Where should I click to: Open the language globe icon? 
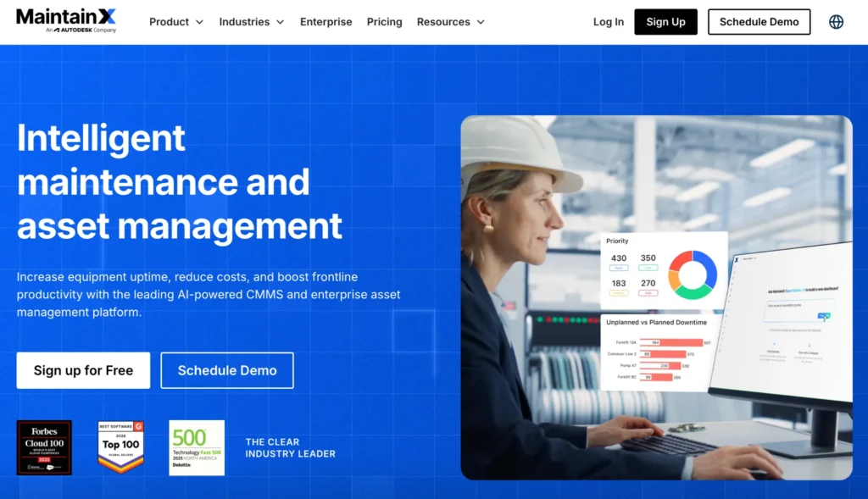pyautogui.click(x=836, y=22)
